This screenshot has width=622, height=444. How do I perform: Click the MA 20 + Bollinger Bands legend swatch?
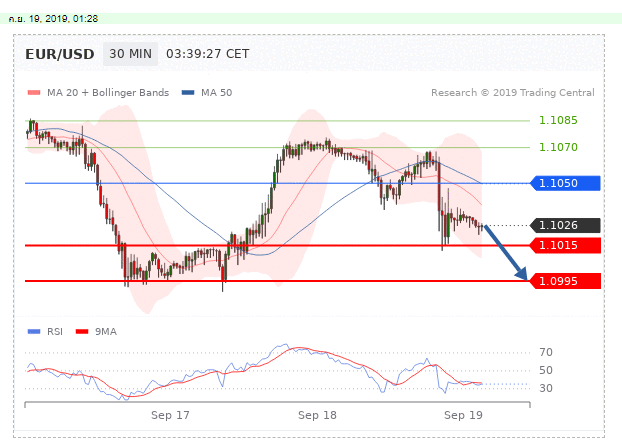tap(34, 93)
